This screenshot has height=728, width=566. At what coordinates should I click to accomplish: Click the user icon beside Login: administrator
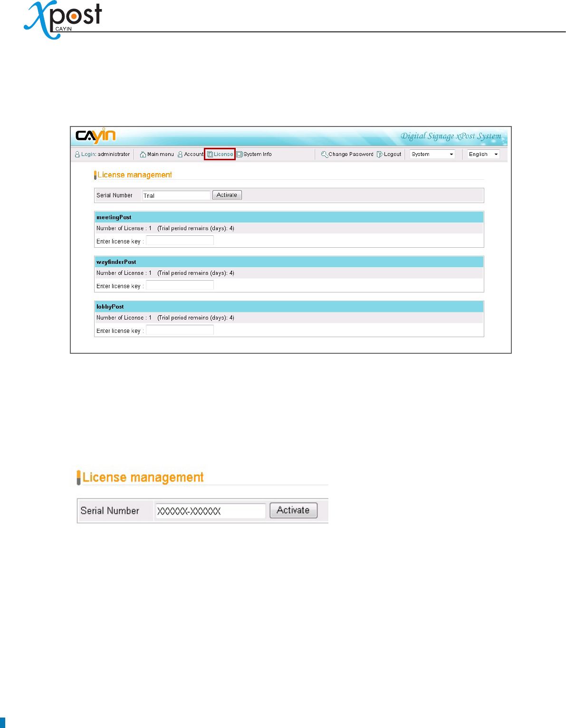point(77,154)
